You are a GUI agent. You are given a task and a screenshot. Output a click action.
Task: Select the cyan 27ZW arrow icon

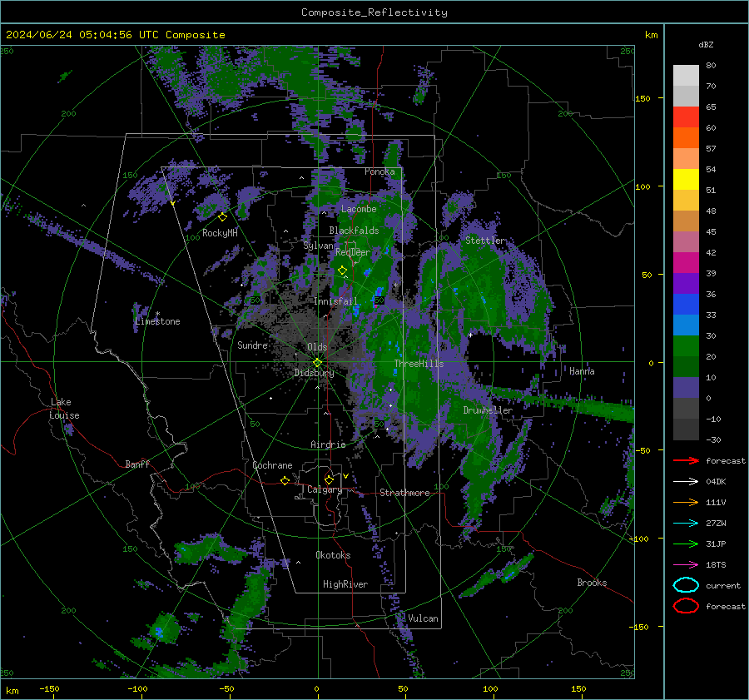pos(686,524)
